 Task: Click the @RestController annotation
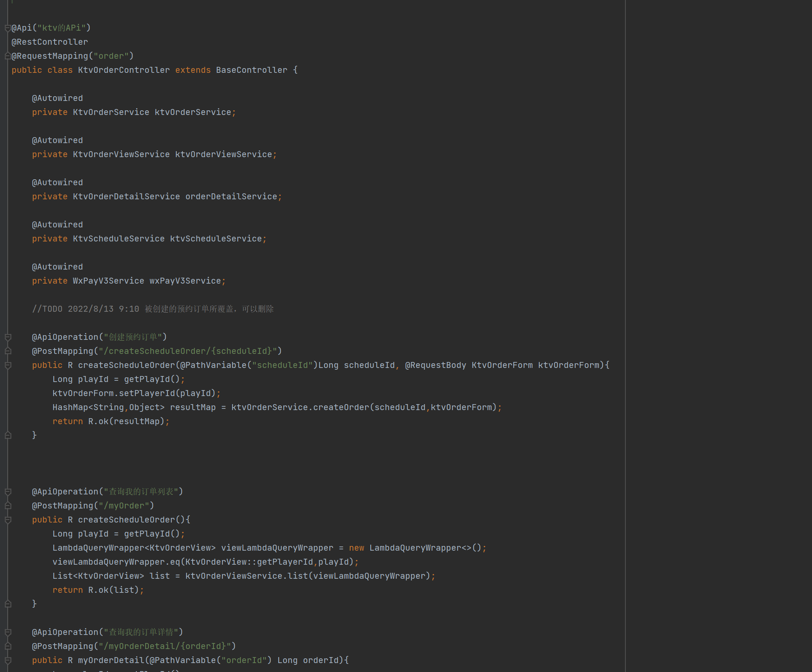click(50, 42)
